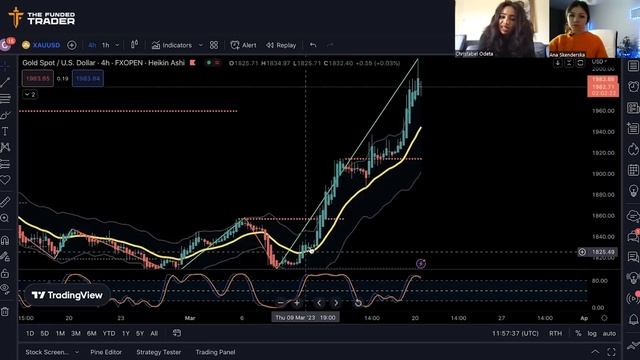Select the 4h timeframe
Screen dimensions: 640x360
(92, 45)
